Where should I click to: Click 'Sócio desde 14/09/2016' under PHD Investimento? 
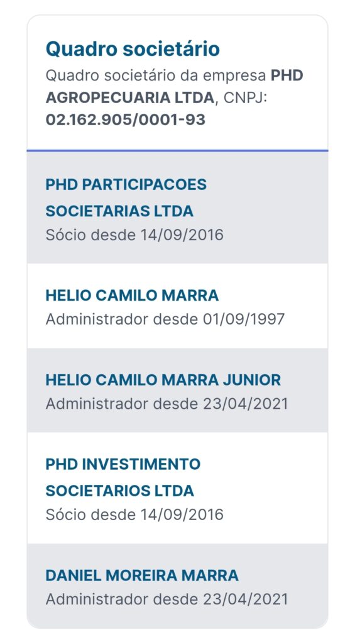click(134, 515)
